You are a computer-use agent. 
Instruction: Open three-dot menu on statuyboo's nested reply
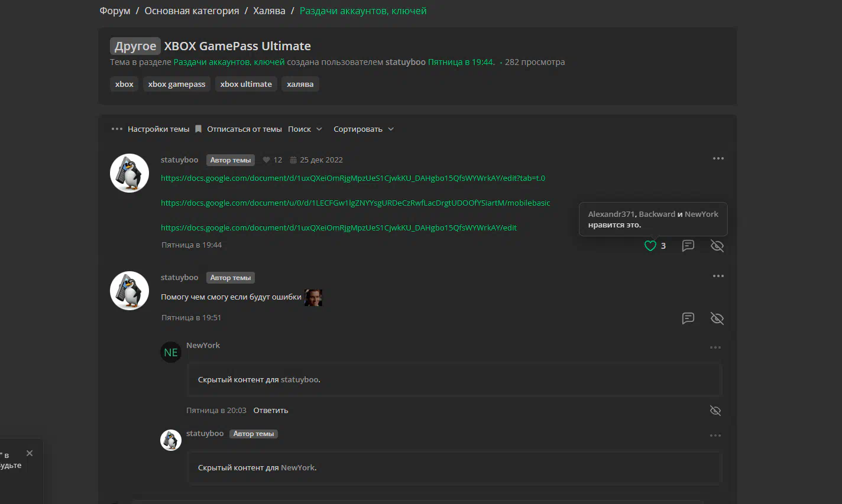point(715,435)
